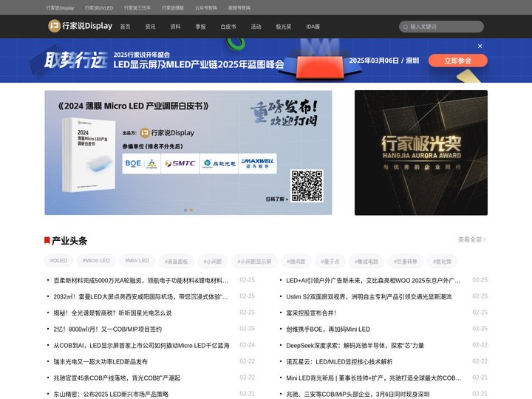Open the 首页 nav menu

point(125,27)
